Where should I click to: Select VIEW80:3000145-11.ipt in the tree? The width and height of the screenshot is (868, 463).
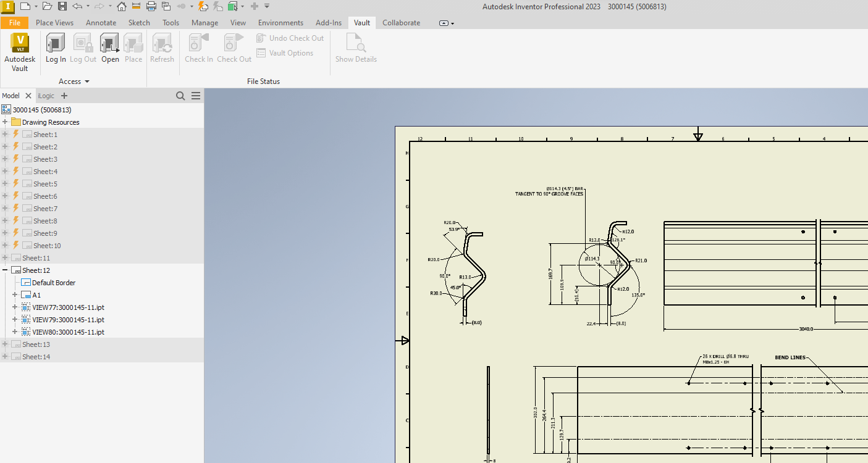[x=69, y=332]
